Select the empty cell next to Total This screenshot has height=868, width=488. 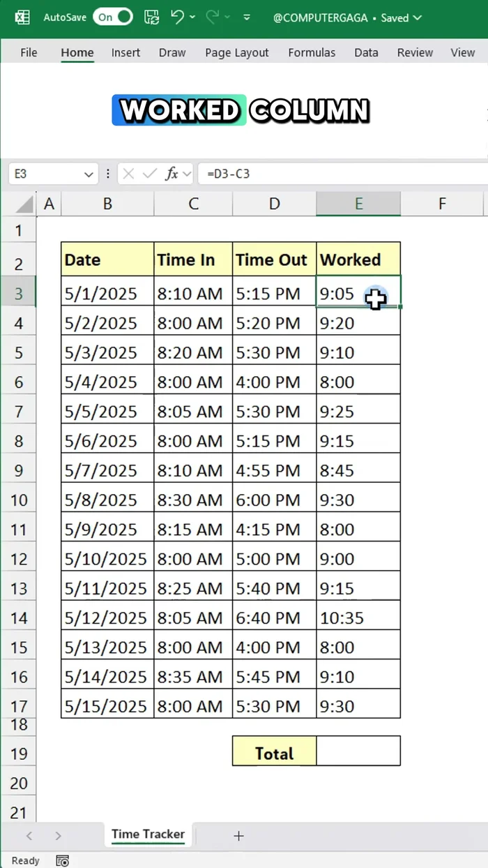[358, 751]
